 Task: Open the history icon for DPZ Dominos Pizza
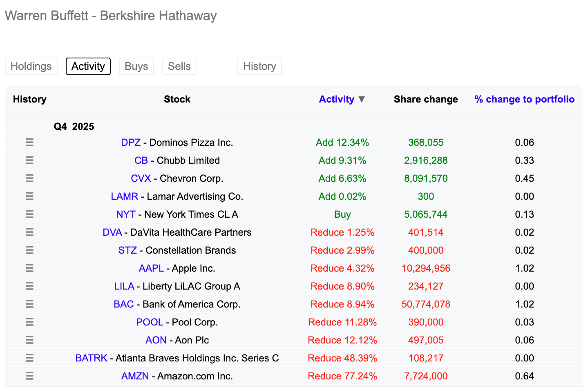[29, 142]
